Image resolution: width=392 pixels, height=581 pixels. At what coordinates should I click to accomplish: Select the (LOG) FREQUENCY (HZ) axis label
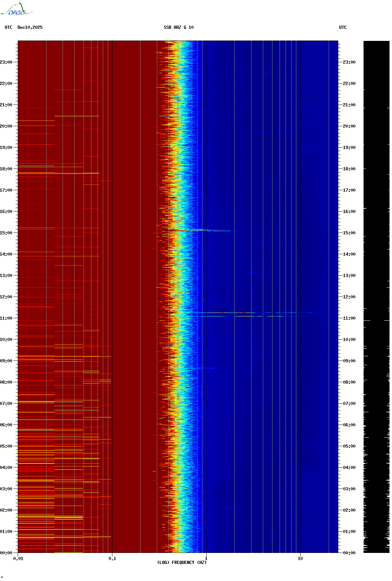[x=182, y=563]
